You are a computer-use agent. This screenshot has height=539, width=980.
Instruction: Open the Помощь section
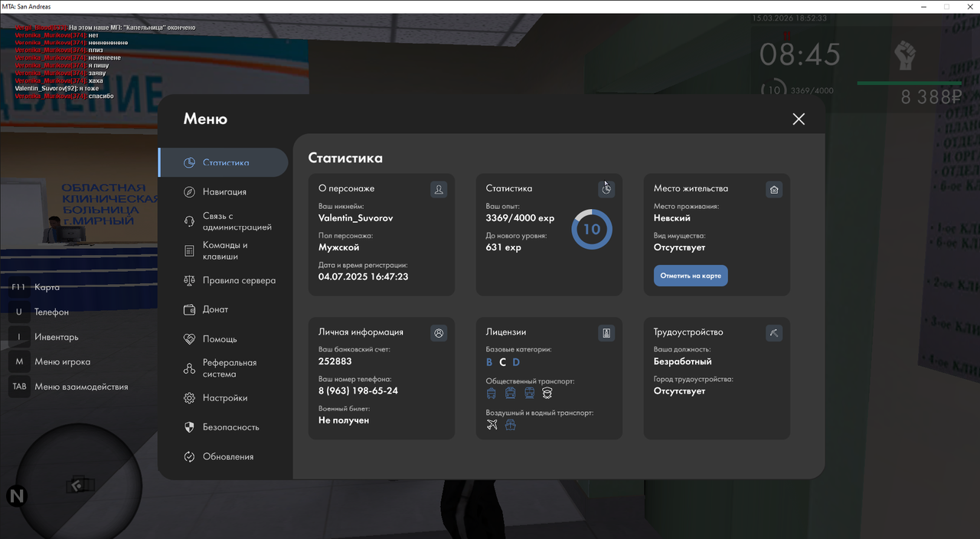tap(224, 338)
